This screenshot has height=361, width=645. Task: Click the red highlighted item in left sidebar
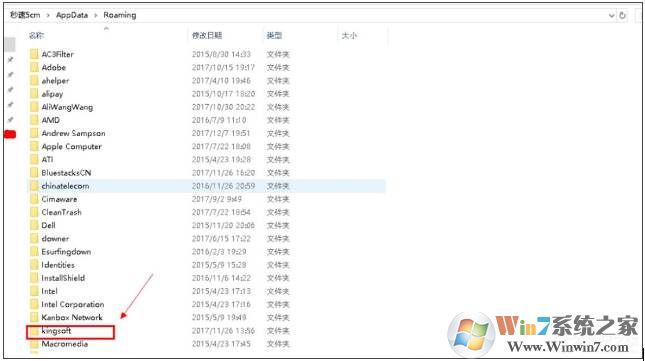[10, 134]
